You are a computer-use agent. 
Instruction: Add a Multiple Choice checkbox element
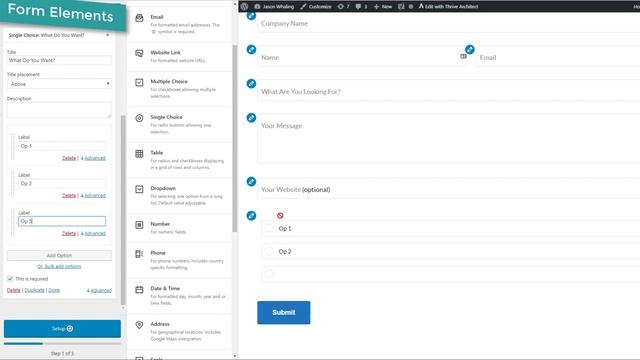pyautogui.click(x=180, y=89)
